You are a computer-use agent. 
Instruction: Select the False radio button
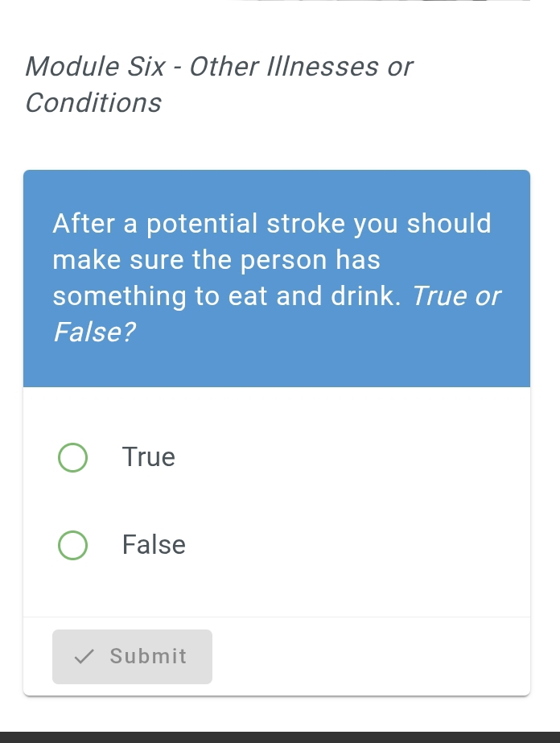[x=72, y=545]
